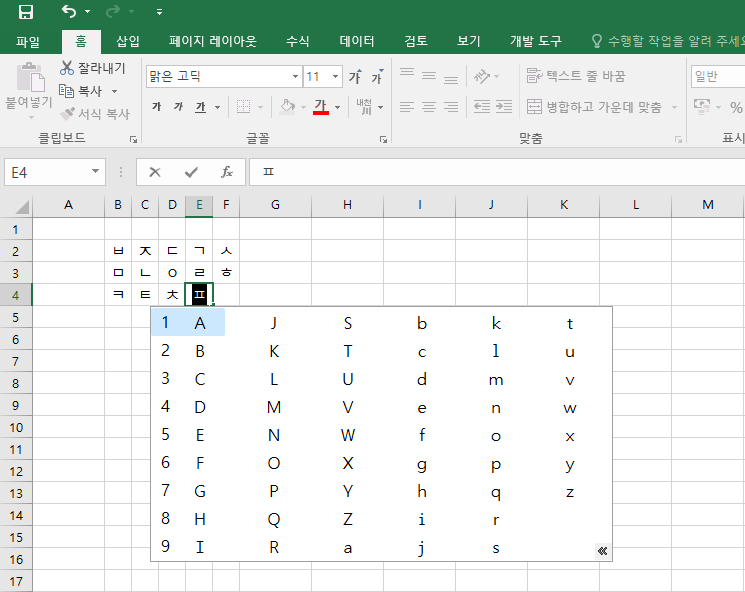
Task: Open the 파일 tab
Action: coord(28,42)
